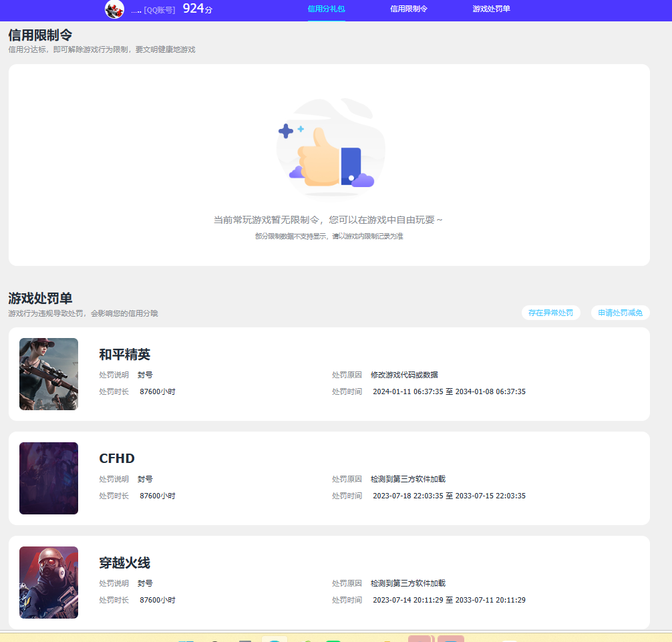Image resolution: width=672 pixels, height=642 pixels.
Task: Click the 游戏处罚单 section heading
Action: (40, 298)
